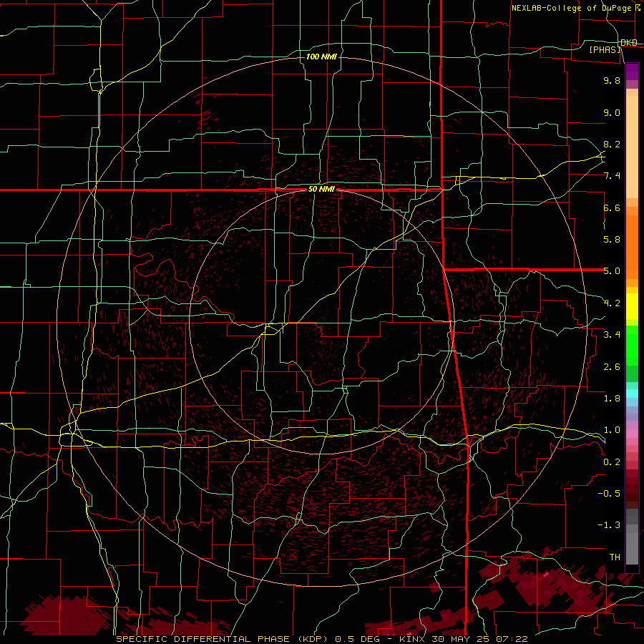Pick the pink swatch on the color bar
Viewport: 644px width, 644px height.
[632, 434]
